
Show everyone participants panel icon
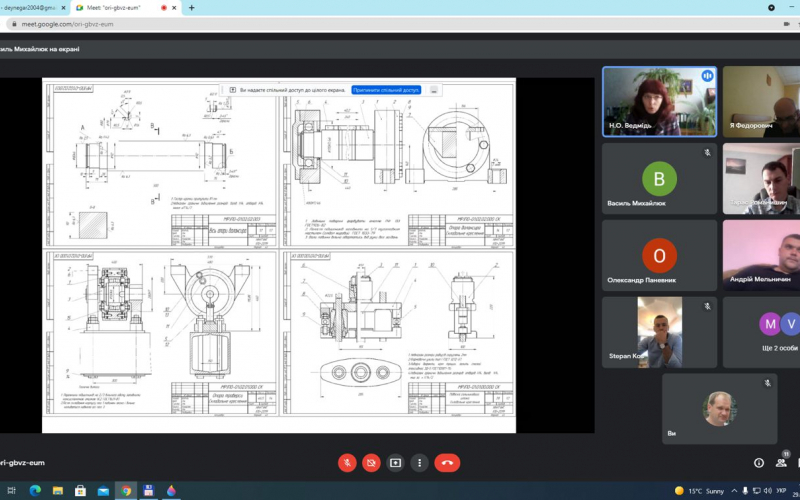click(781, 463)
